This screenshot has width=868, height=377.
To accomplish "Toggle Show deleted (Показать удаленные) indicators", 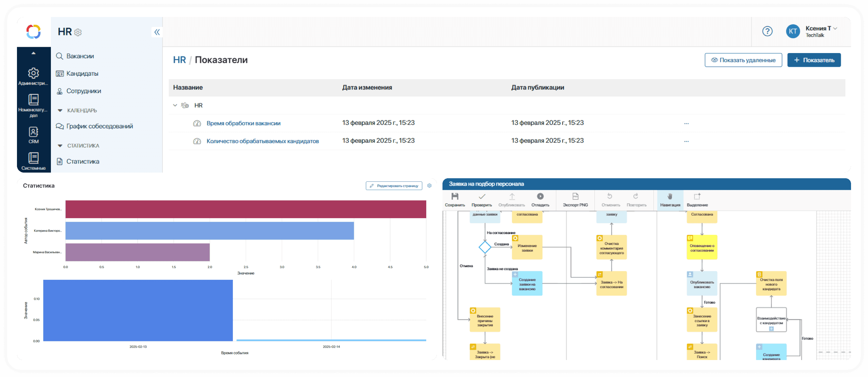I will coord(743,60).
